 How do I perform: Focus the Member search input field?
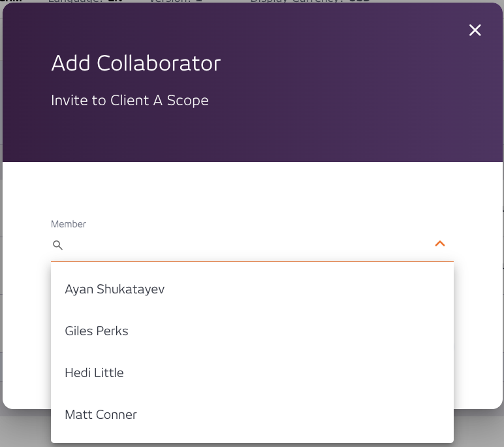pos(248,245)
